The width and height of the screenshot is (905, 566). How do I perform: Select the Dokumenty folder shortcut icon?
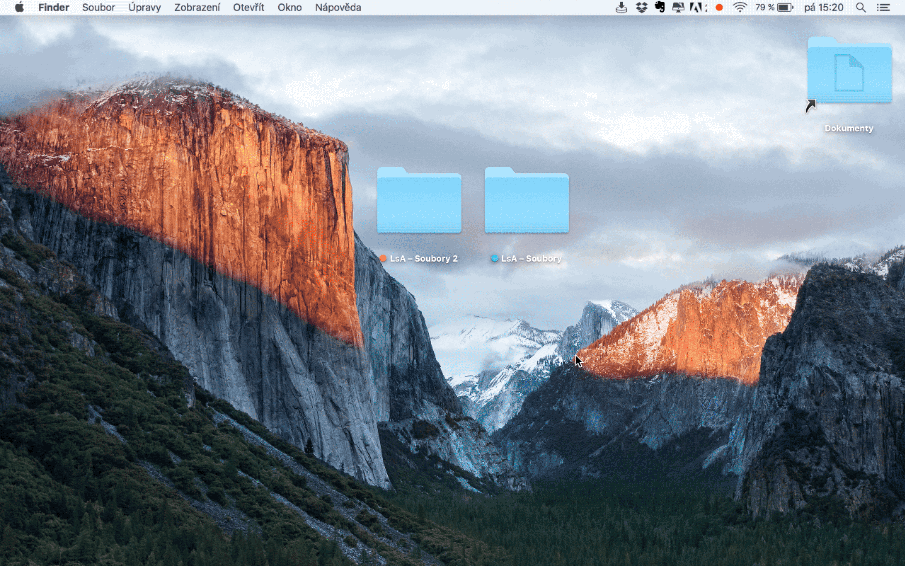tap(849, 72)
